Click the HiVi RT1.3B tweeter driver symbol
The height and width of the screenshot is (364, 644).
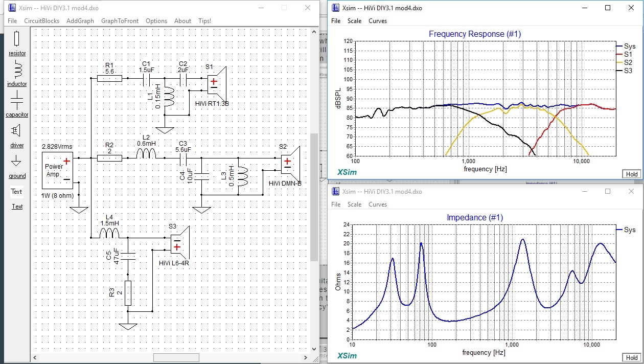pyautogui.click(x=217, y=80)
